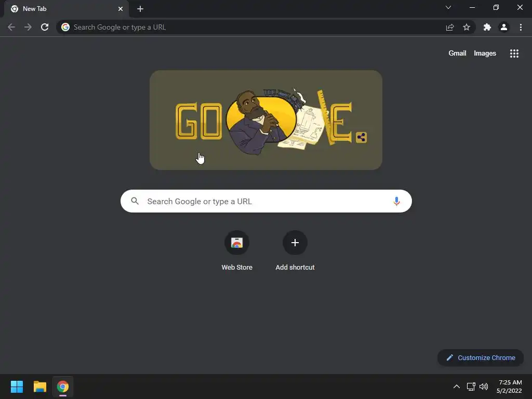532x399 pixels.
Task: Click the forward navigation arrow
Action: click(x=28, y=27)
